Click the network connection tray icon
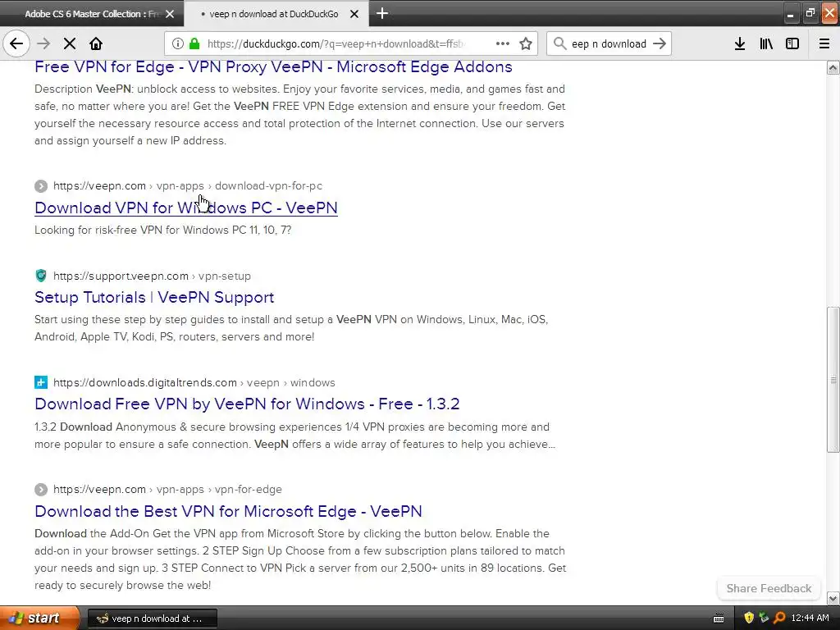The height and width of the screenshot is (630, 840). [x=764, y=619]
